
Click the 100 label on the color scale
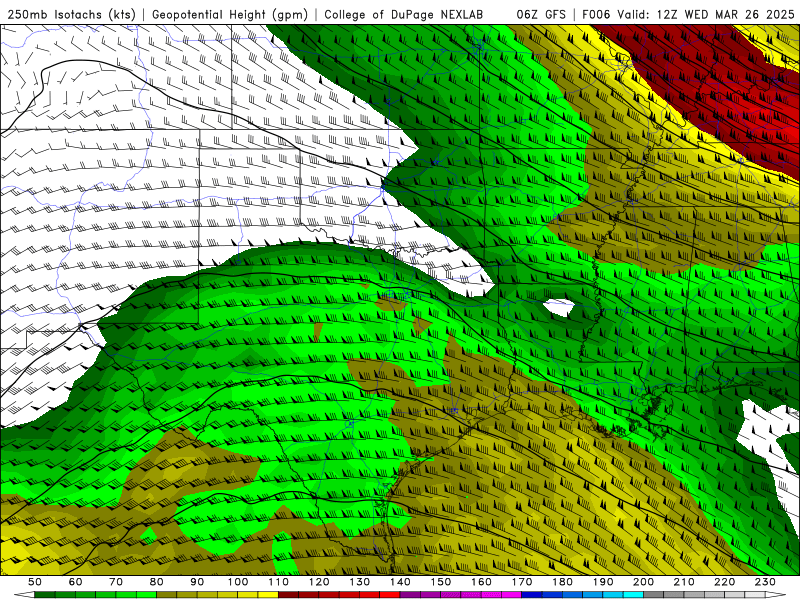[x=238, y=582]
